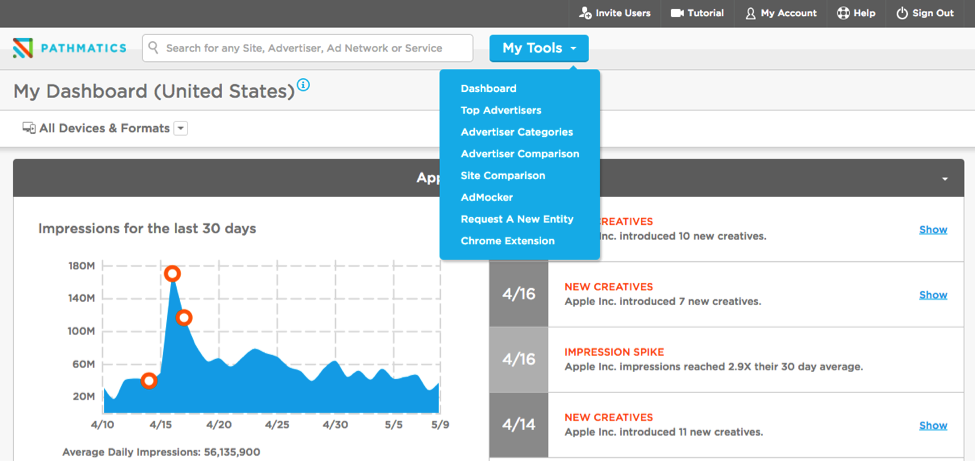The height and width of the screenshot is (461, 975).
Task: Select Chrome Extension menu item
Action: point(507,241)
